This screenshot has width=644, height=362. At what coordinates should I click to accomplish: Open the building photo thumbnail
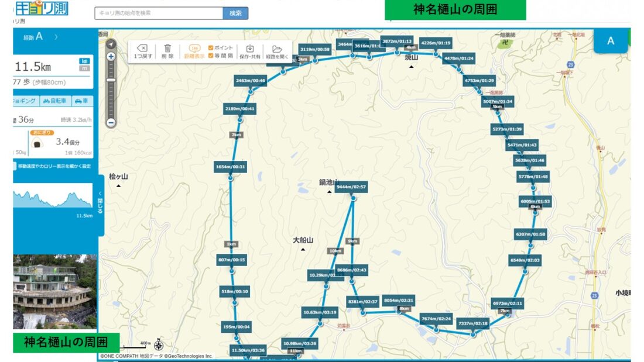(55, 291)
